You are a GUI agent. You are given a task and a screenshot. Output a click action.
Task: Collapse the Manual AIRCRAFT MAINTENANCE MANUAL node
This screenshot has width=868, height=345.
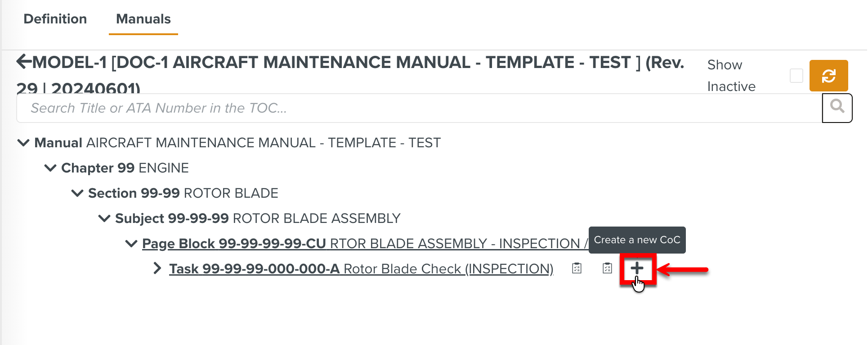[23, 143]
